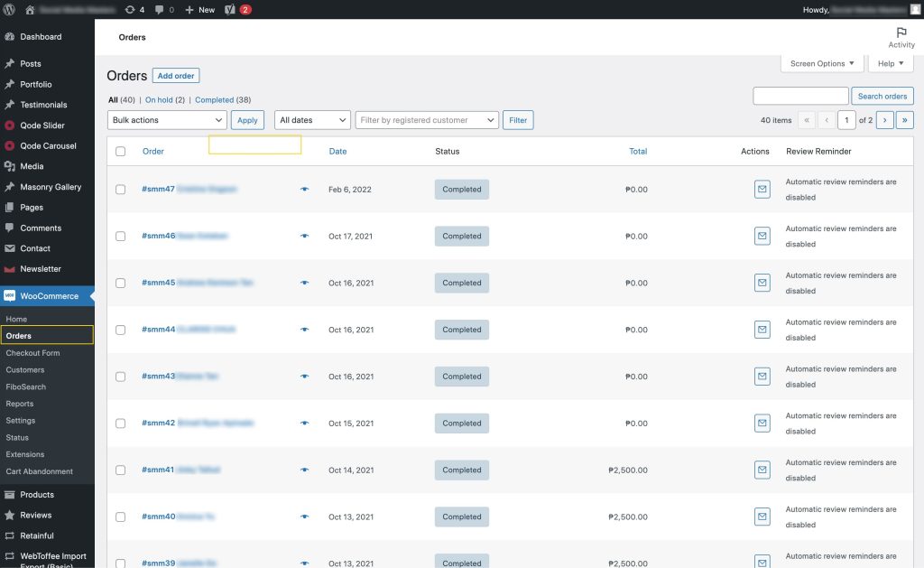Preview order #smm46 using the eye icon
924x568 pixels.
(304, 237)
